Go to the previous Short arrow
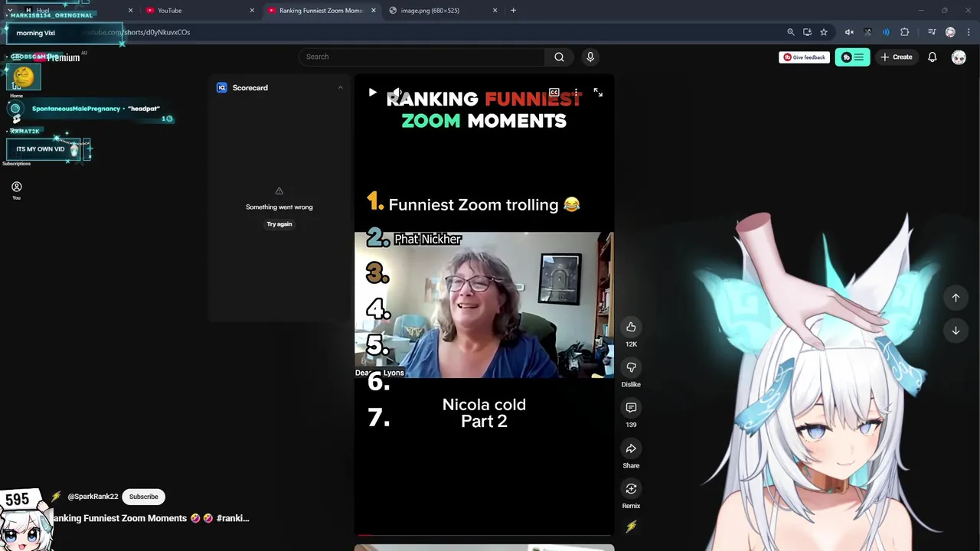 coord(955,298)
